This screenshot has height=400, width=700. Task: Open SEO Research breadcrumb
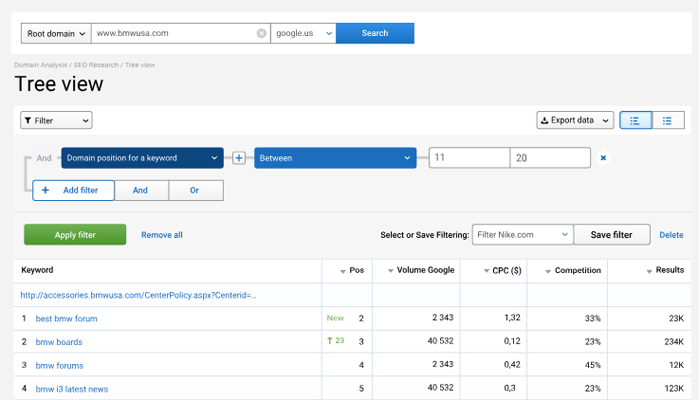(96, 65)
